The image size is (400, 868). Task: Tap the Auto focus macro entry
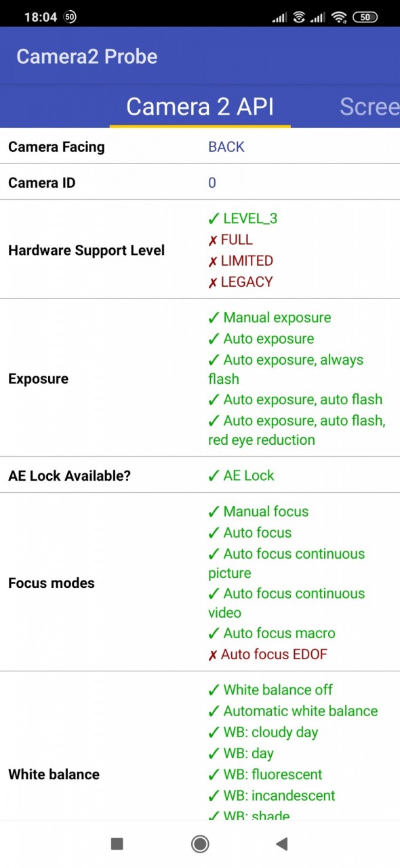click(271, 633)
